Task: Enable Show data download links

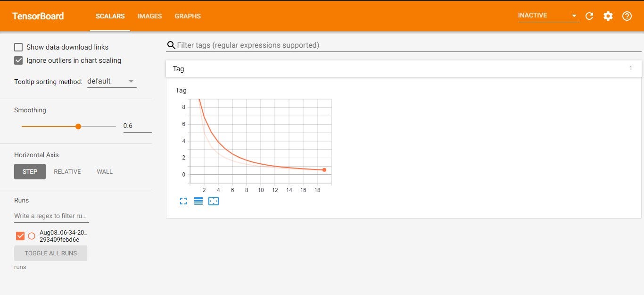Action: [18, 47]
